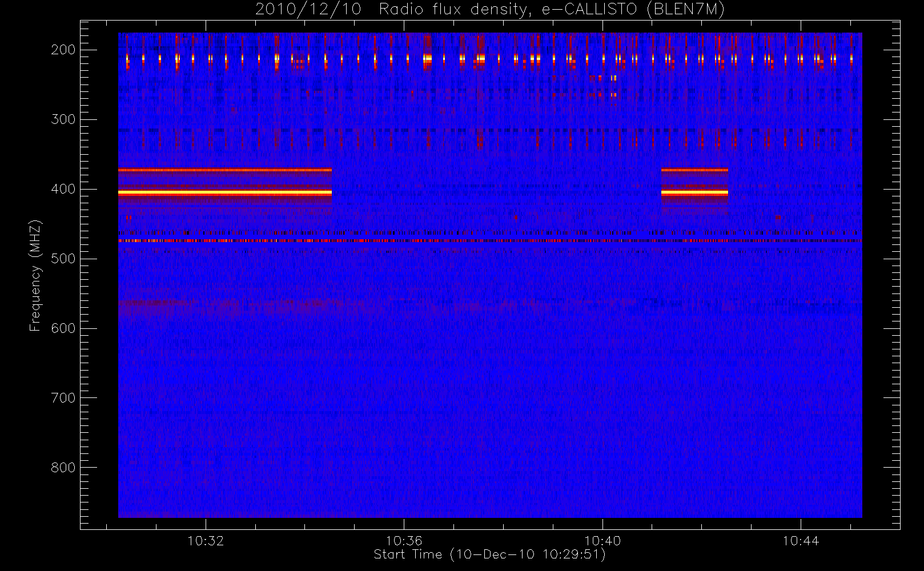Click the dotted interference line near 475 MHz

490,241
